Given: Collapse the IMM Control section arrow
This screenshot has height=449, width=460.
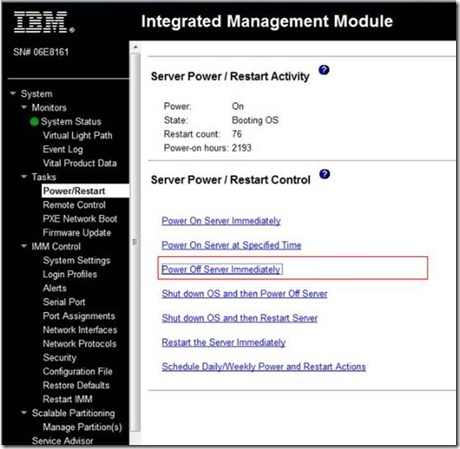Looking at the screenshot, I should pyautogui.click(x=24, y=246).
